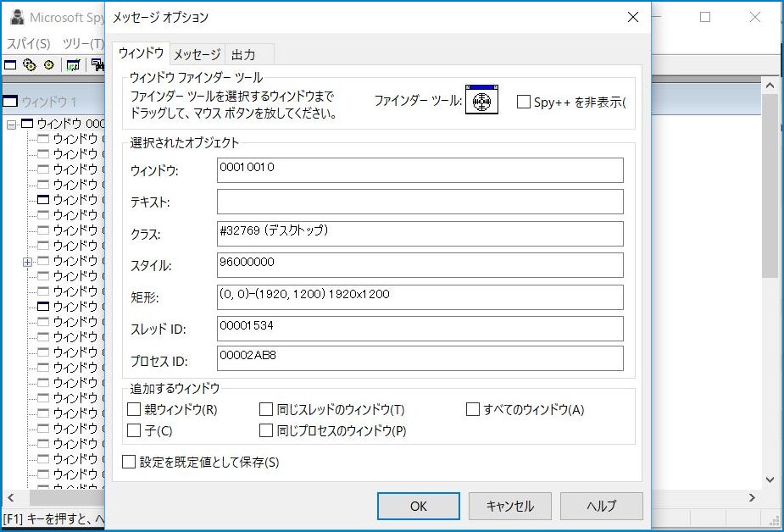This screenshot has width=784, height=532.
Task: Check 同じプロセスのウィンドウ(P)
Action: [x=266, y=430]
